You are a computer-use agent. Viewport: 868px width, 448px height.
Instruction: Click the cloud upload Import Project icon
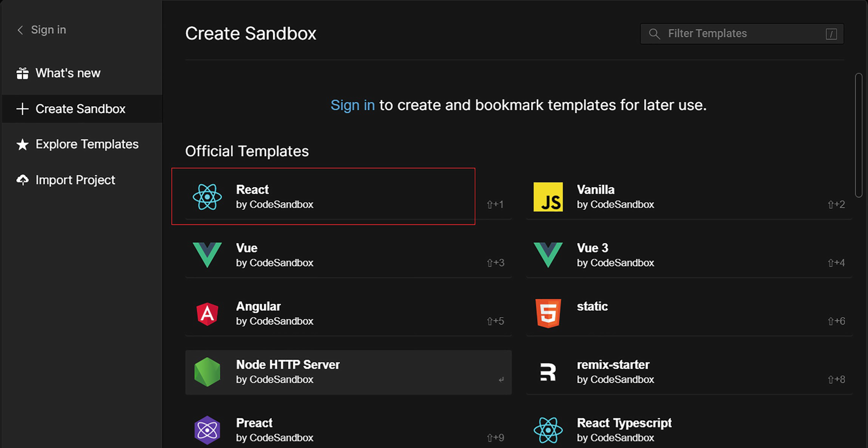coord(22,180)
